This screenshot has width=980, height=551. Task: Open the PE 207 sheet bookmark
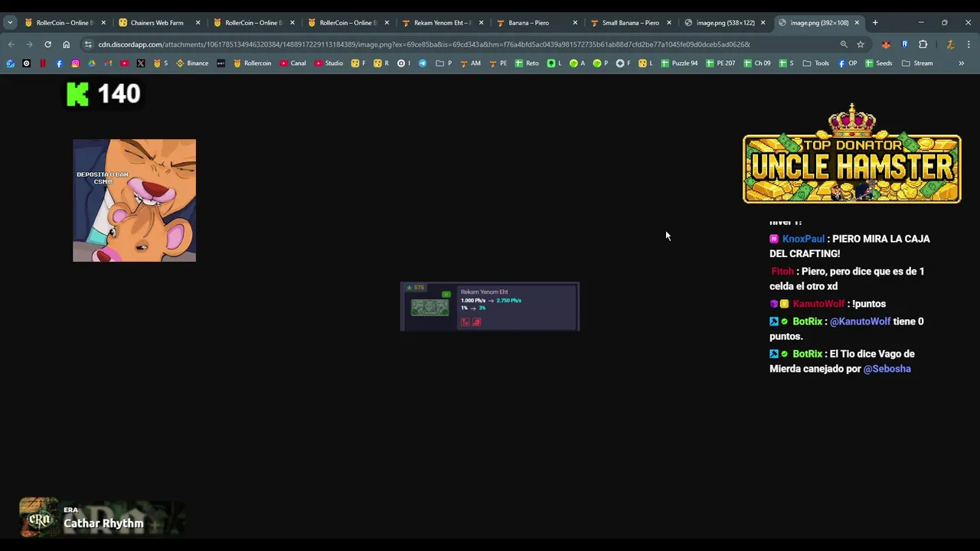[x=720, y=64]
